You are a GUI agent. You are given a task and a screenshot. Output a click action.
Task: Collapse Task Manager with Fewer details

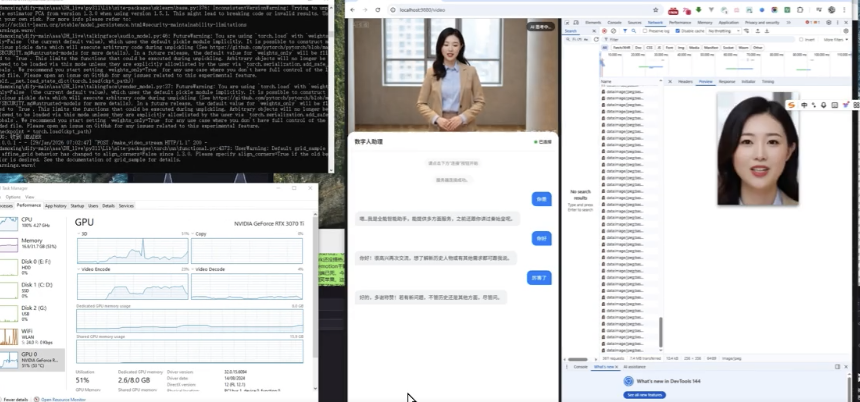pos(15,399)
